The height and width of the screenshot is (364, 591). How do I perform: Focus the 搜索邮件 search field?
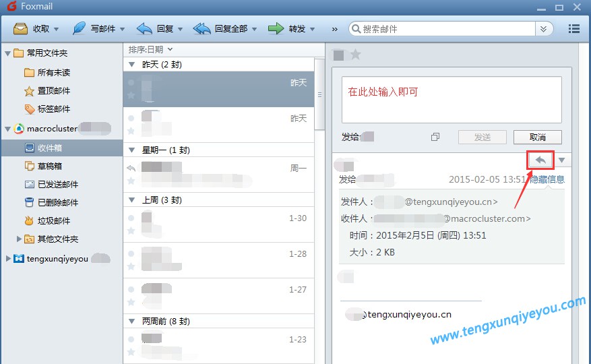click(x=443, y=29)
